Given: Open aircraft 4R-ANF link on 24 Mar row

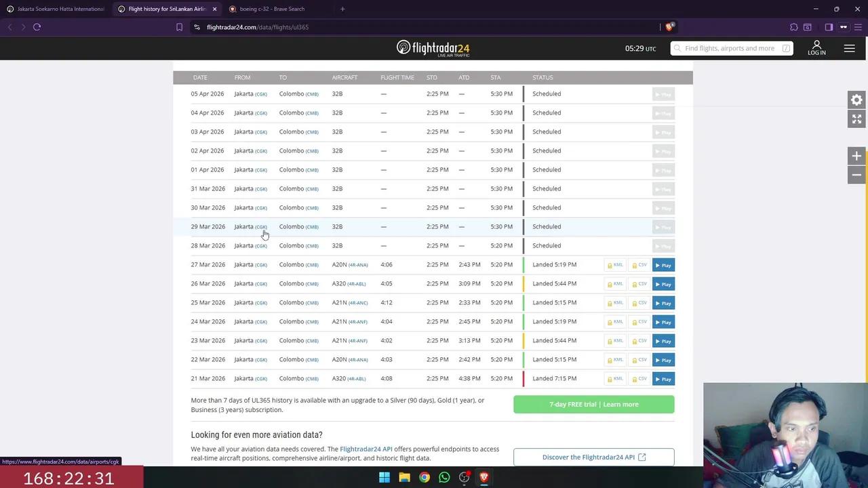Looking at the screenshot, I should 358,322.
